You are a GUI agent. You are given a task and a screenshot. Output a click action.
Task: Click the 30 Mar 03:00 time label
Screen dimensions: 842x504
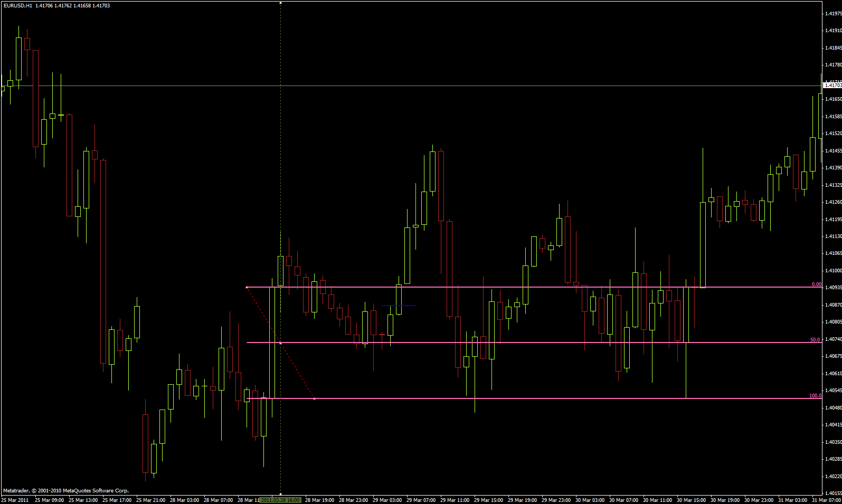[590, 500]
